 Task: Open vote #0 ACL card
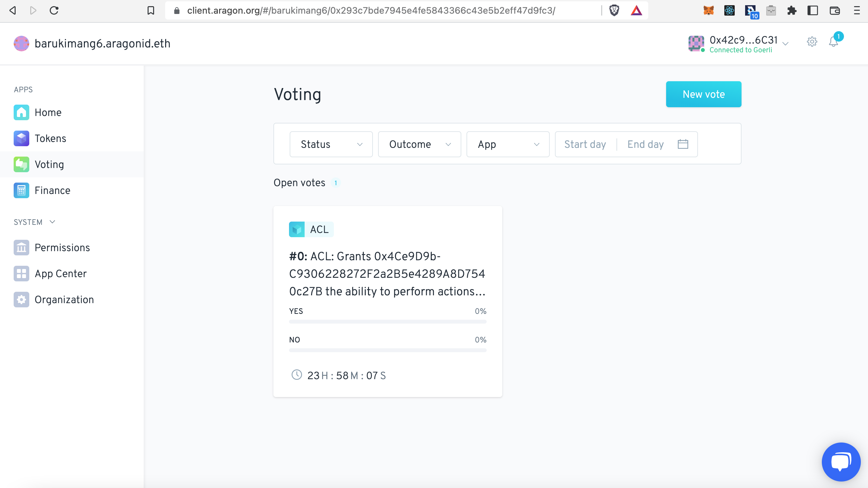388,302
